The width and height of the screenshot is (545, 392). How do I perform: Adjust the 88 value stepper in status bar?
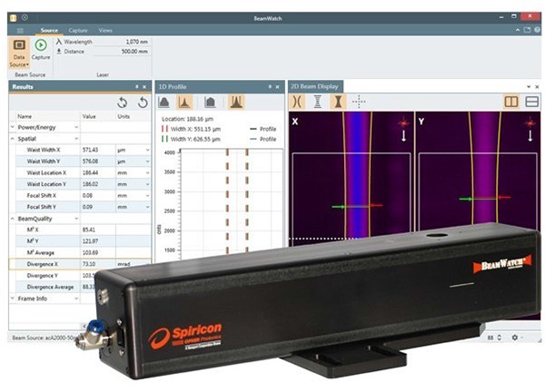coord(500,338)
